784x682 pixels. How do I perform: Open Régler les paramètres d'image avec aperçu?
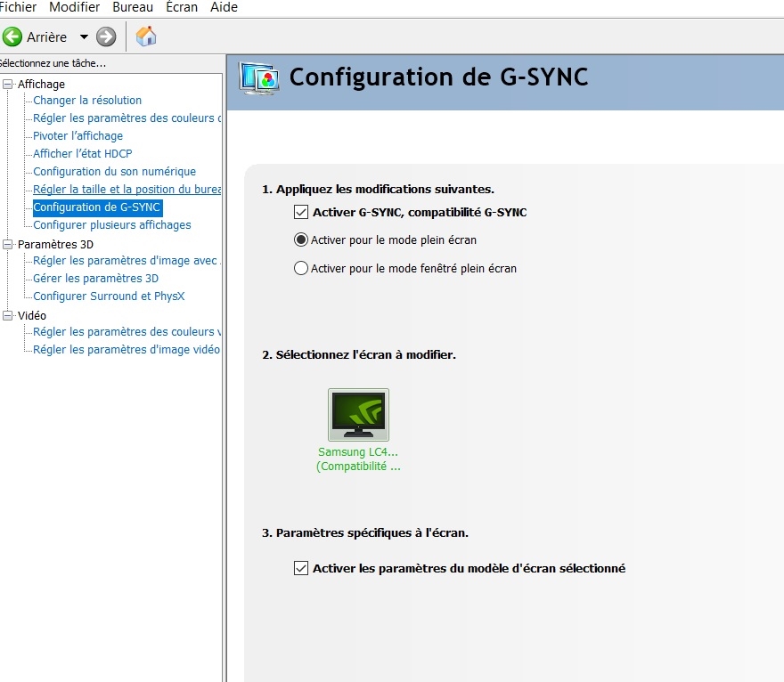(x=127, y=260)
